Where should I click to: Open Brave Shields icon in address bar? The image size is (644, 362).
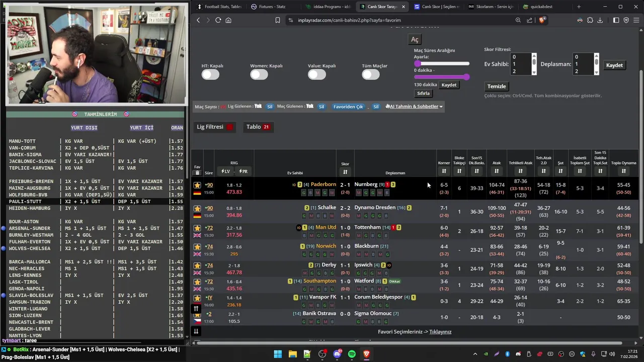542,20
